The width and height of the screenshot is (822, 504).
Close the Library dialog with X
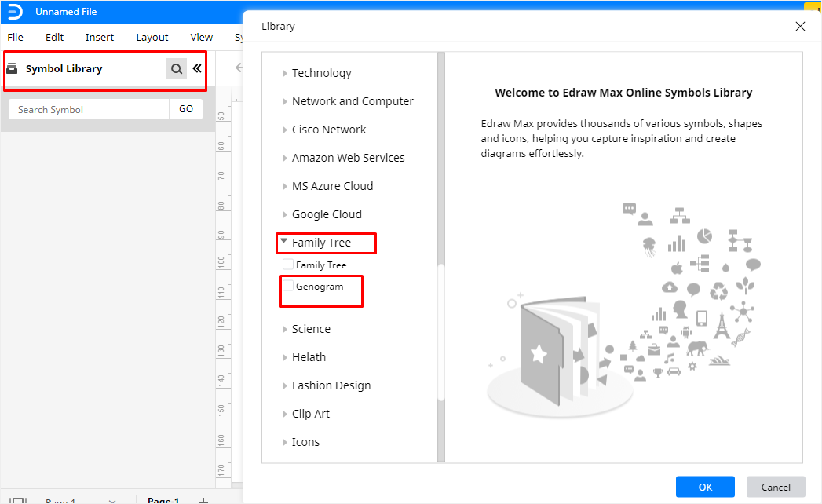pyautogui.click(x=800, y=26)
